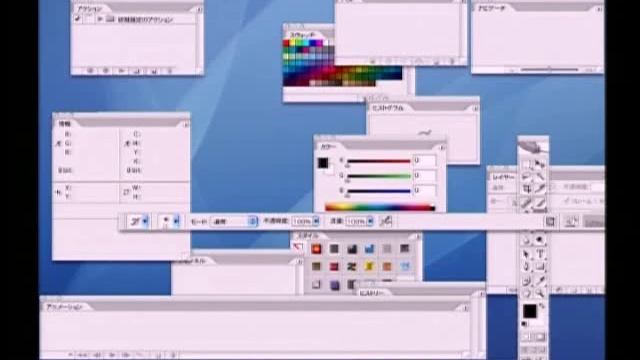This screenshot has width=640, height=360.
Task: Pick a color from Color panel spectrum ramp
Action: pyautogui.click(x=380, y=207)
